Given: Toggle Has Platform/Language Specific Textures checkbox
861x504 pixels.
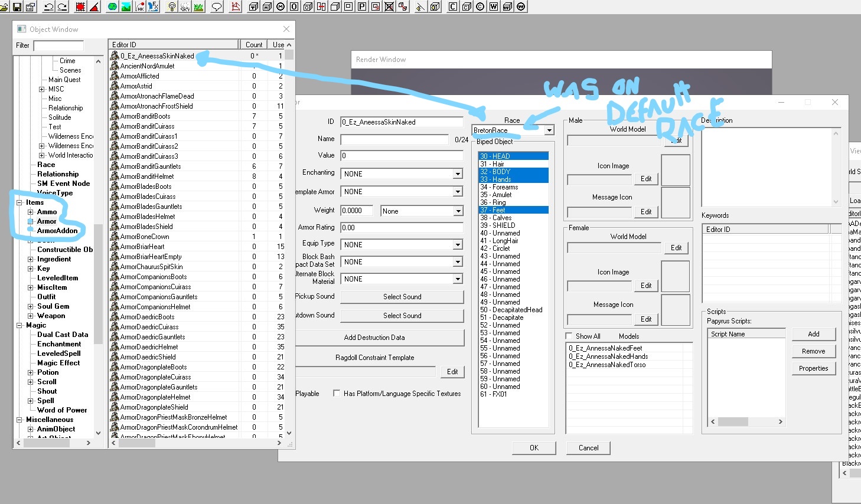Looking at the screenshot, I should pos(337,393).
